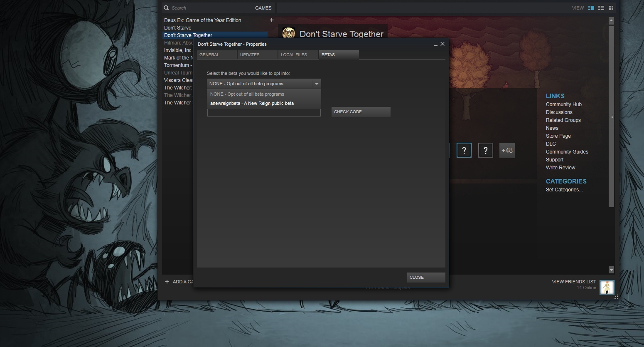Choose anewreignbeta - A New Reign public beta

(x=264, y=103)
